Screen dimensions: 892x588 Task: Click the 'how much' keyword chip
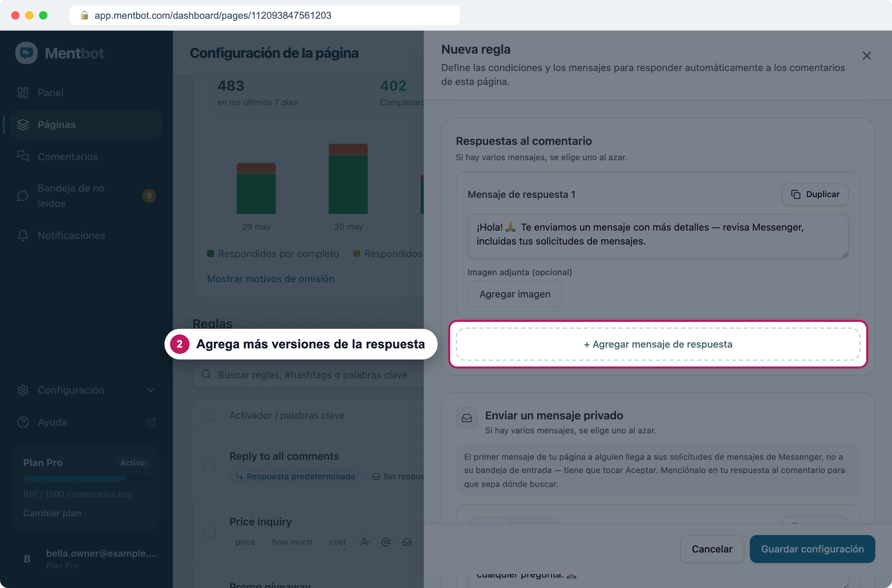coord(292,542)
